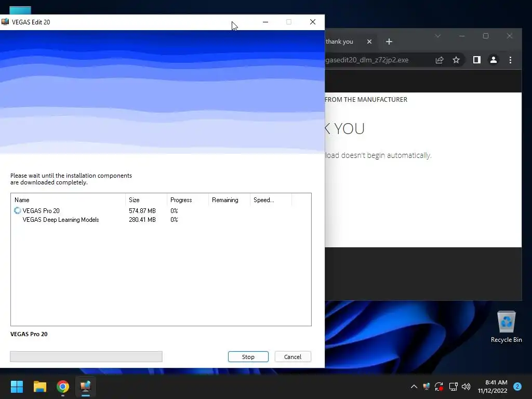Stop the VEGAS component download
This screenshot has width=532, height=399.
(248, 356)
